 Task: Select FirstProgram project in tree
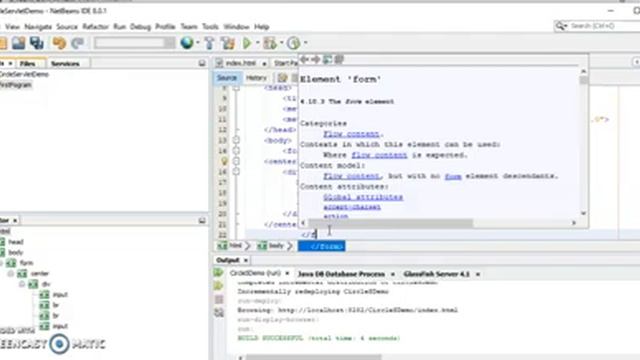(16, 85)
